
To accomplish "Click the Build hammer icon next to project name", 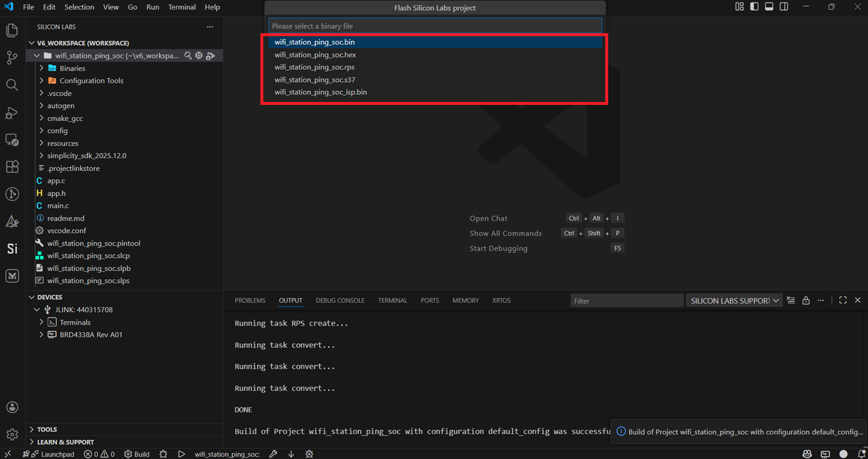I will tap(187, 55).
